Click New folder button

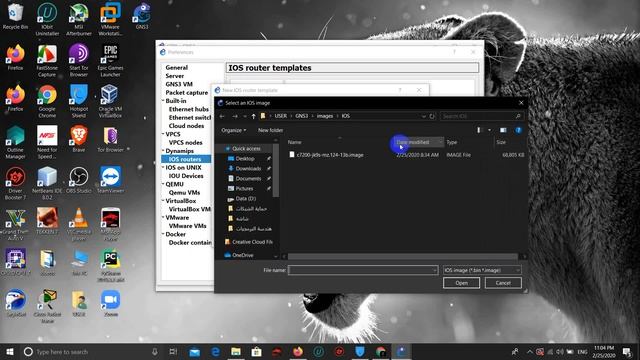270,130
